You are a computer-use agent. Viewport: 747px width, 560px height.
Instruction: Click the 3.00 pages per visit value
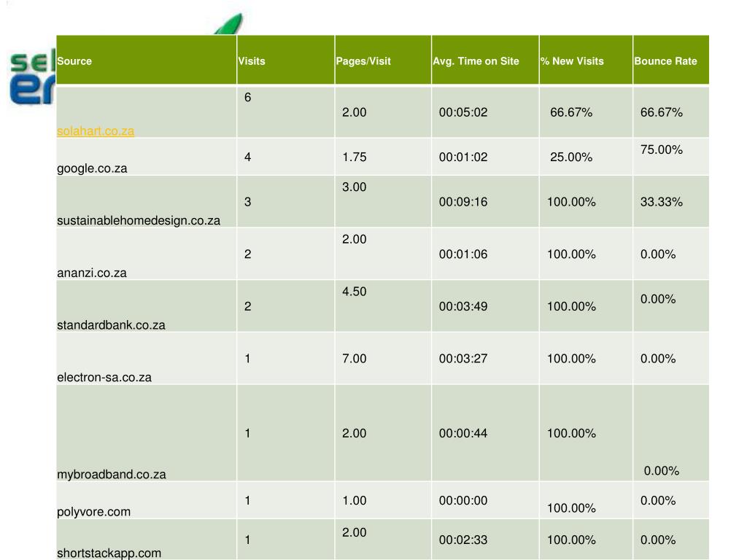pos(354,187)
